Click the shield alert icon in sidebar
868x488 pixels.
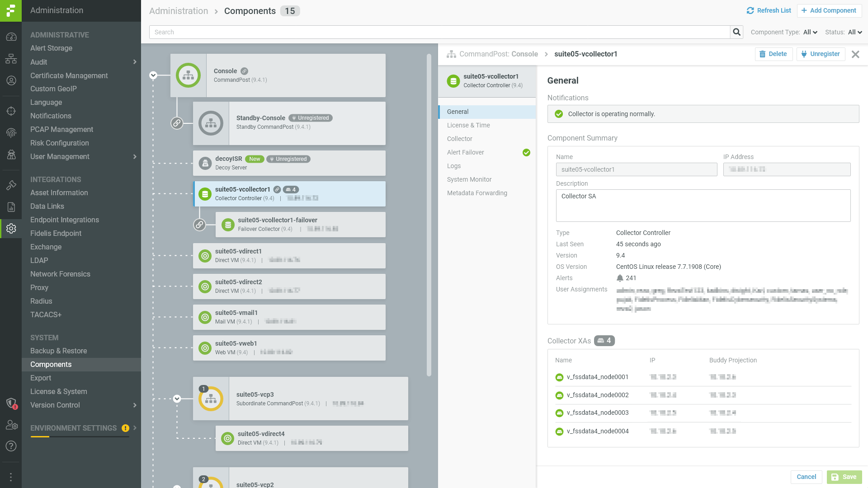[11, 403]
